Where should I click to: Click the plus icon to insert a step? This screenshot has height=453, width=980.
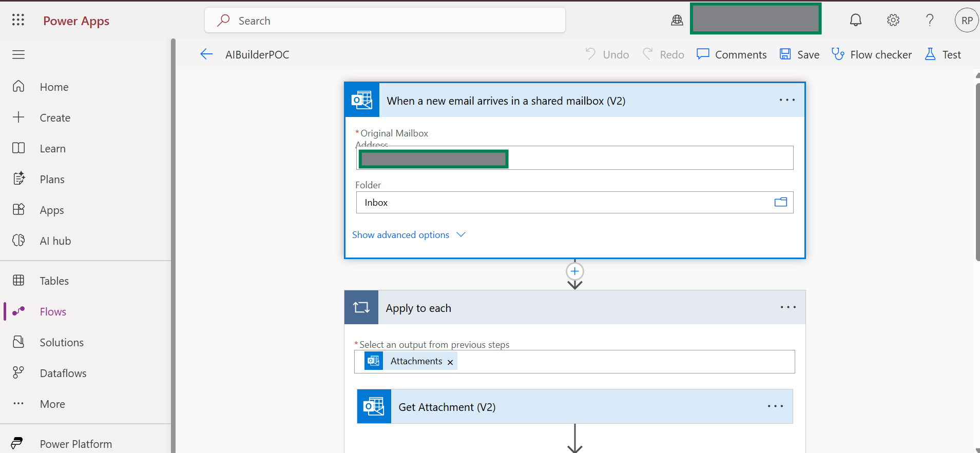pos(574,271)
